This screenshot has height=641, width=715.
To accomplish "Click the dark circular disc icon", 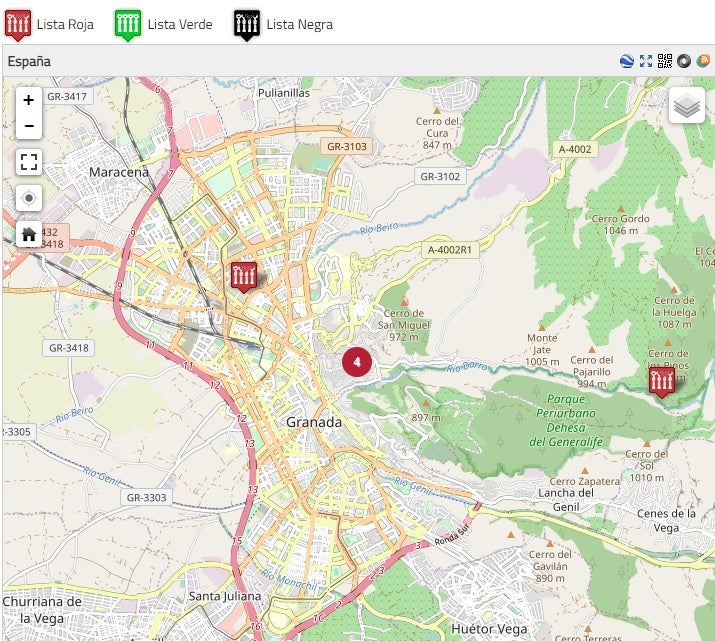I will 684,61.
